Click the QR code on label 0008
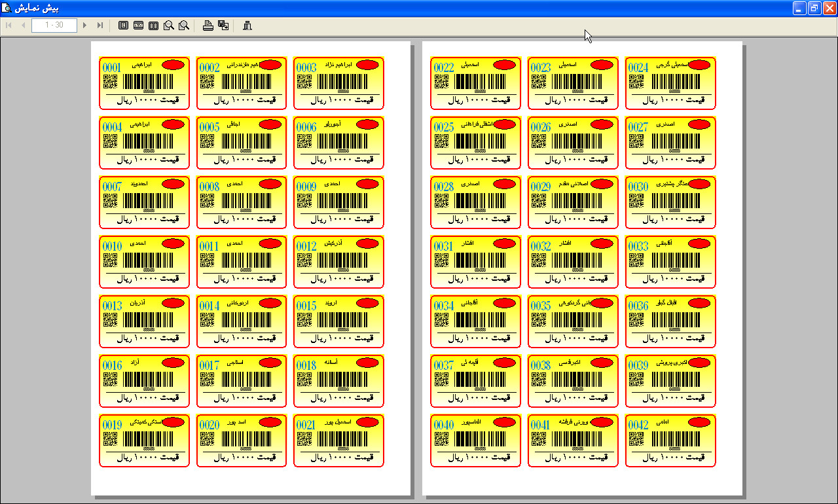The height and width of the screenshot is (504, 838). point(208,200)
